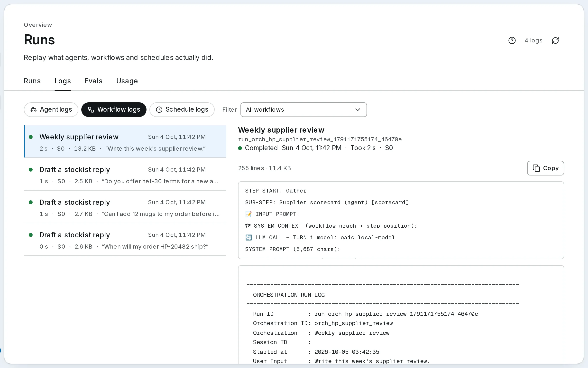Click the 'User Input' line in run log
588x368 pixels.
(x=341, y=361)
